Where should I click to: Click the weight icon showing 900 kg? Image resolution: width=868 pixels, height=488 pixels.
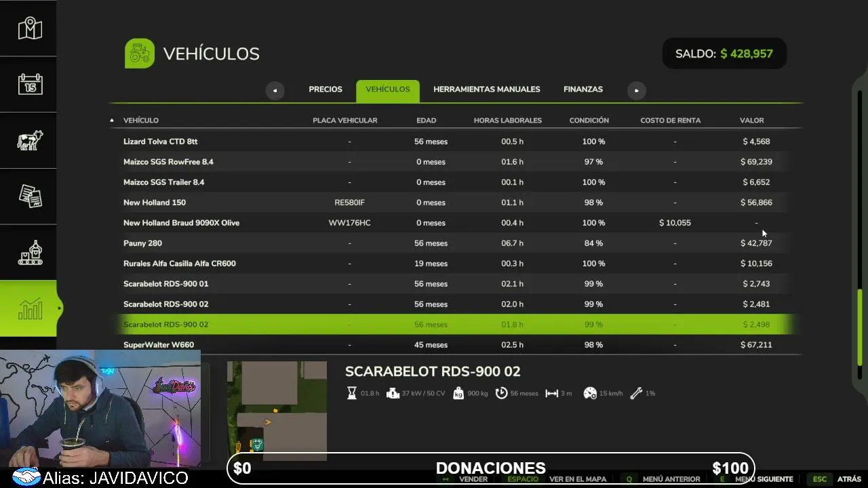coord(458,393)
